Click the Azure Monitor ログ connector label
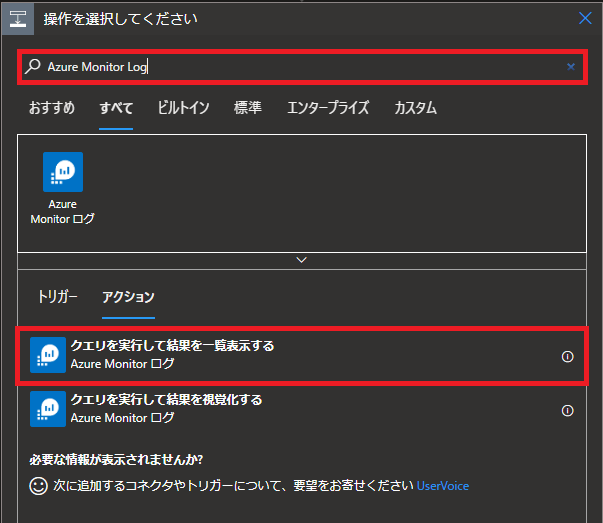603x523 pixels. [x=63, y=212]
